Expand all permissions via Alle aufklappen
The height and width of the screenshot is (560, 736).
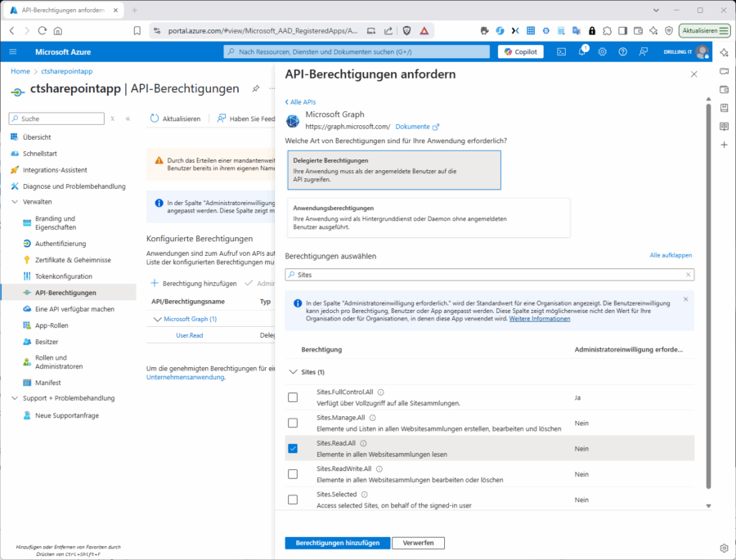pos(671,255)
